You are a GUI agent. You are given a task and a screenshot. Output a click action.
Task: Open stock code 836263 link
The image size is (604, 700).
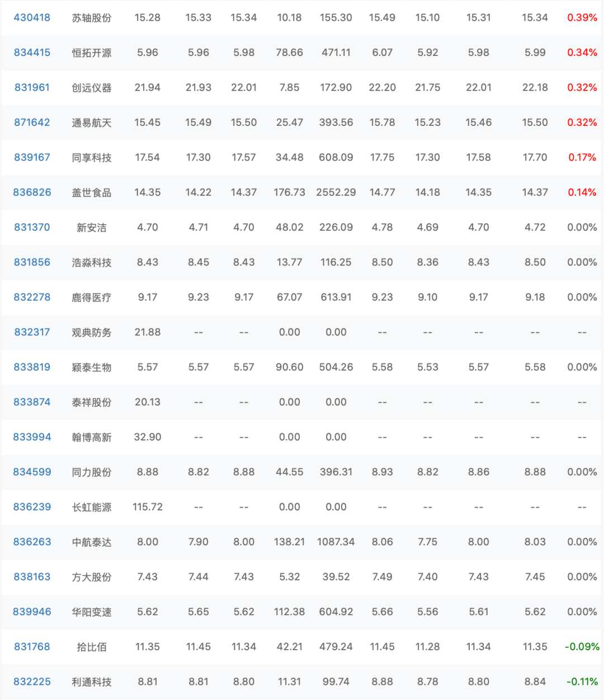(x=32, y=542)
